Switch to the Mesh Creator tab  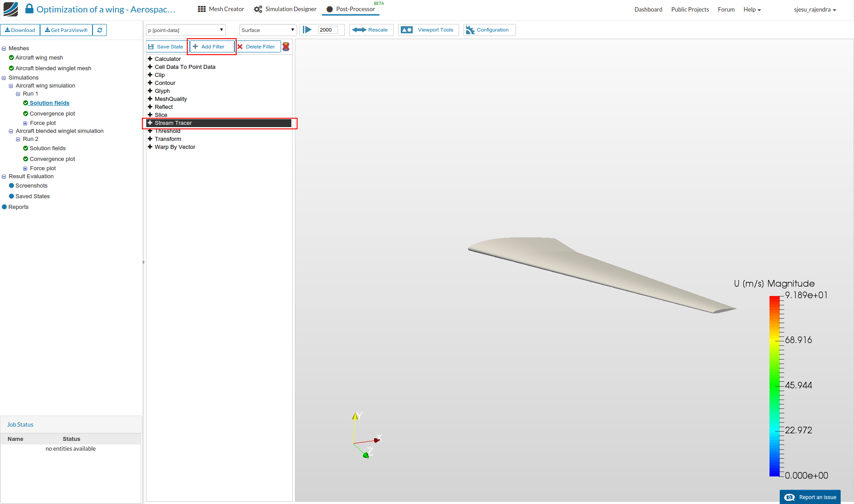[x=221, y=9]
